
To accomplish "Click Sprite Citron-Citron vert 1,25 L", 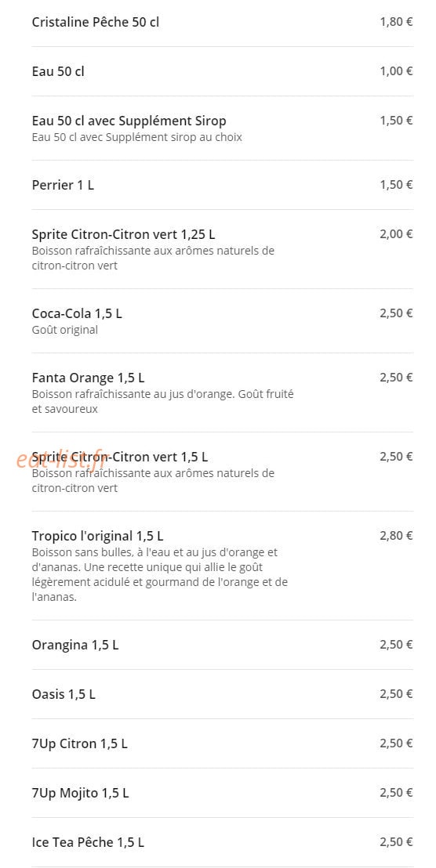I will coord(222,249).
